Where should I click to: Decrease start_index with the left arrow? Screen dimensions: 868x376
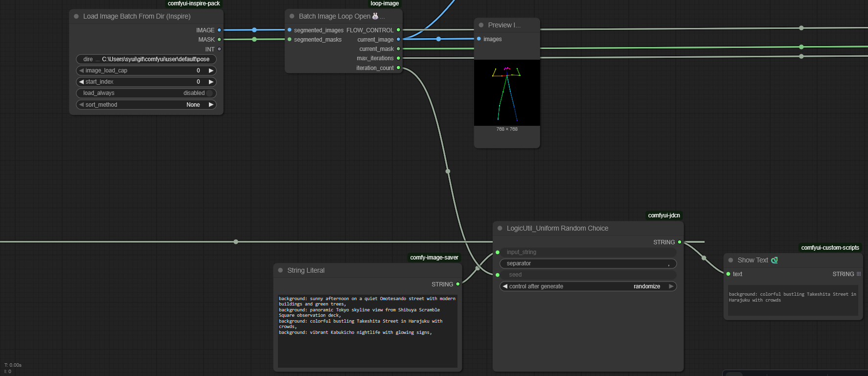coord(81,82)
